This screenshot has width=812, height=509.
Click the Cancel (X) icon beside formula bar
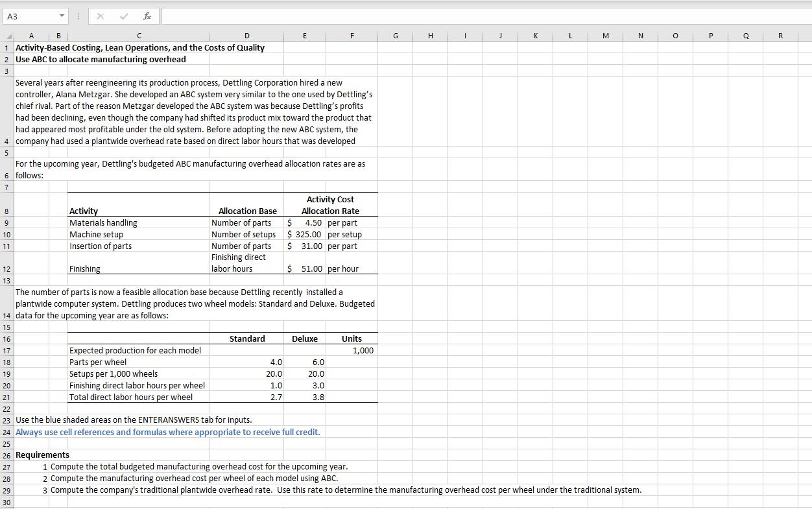100,16
